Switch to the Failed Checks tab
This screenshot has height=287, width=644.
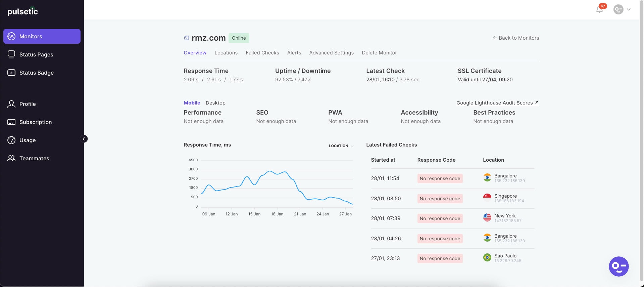click(262, 53)
